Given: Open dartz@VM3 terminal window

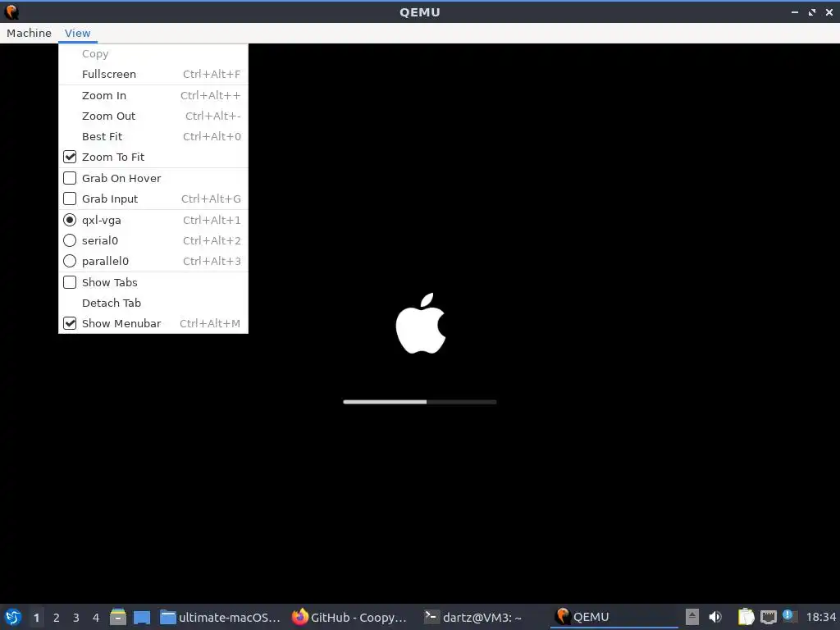Looking at the screenshot, I should (472, 617).
